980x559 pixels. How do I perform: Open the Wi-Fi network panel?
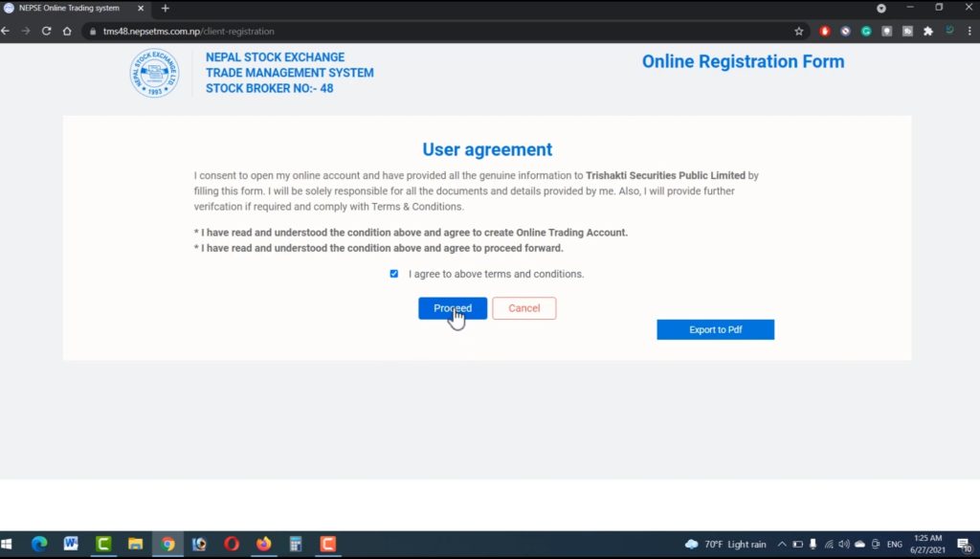[829, 544]
